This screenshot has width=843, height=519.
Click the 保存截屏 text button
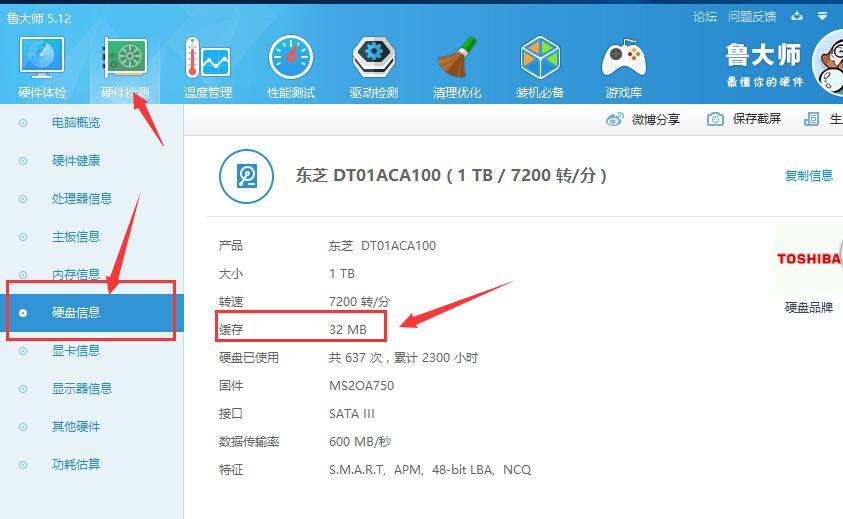(x=757, y=119)
